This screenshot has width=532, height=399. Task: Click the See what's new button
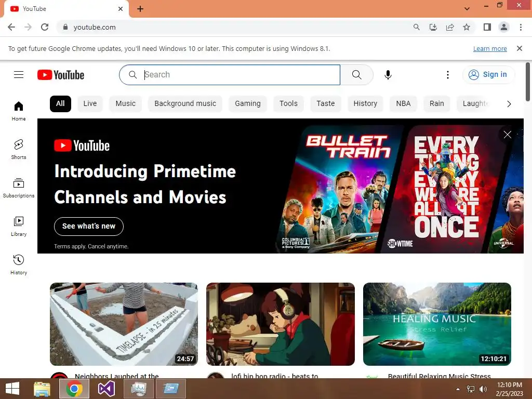89,227
